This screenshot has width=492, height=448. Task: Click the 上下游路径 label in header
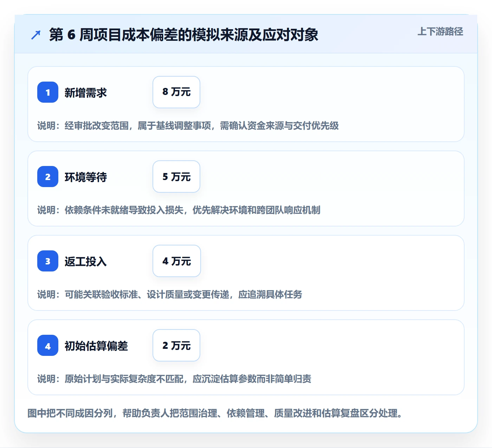click(x=440, y=32)
